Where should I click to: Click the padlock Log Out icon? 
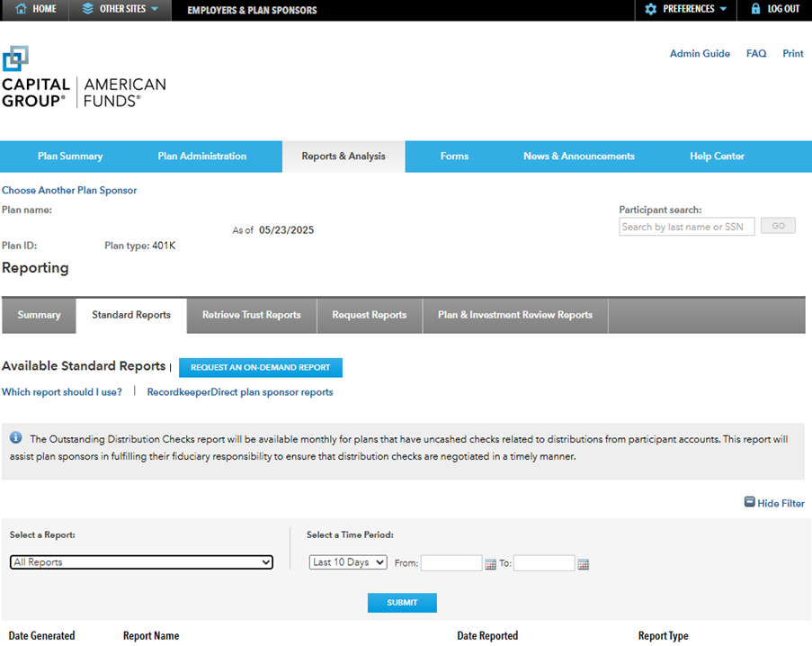point(755,10)
